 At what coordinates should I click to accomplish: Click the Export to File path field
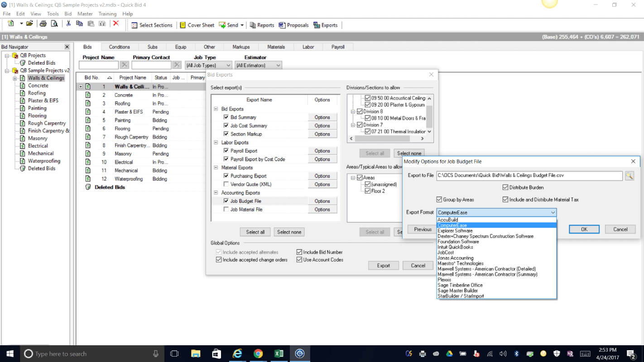pos(529,176)
